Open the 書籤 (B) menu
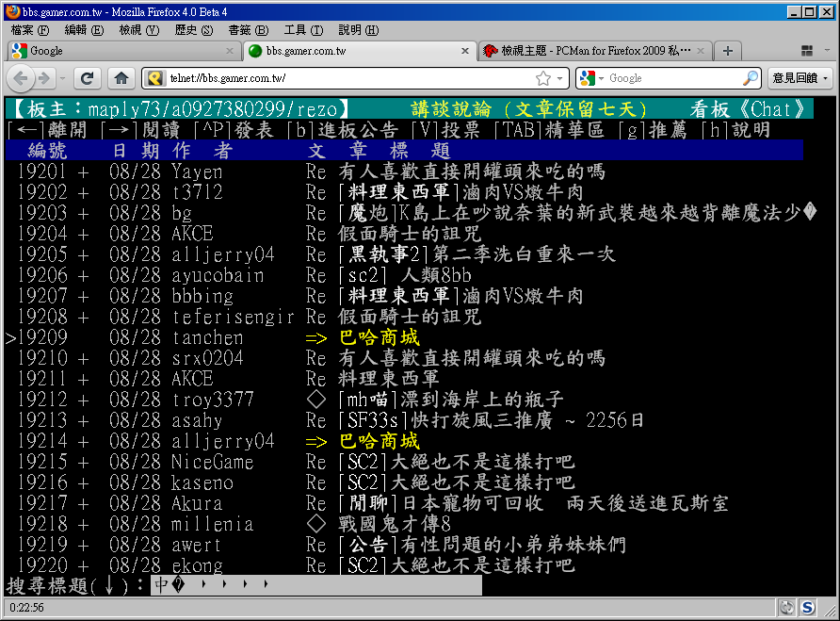 [249, 30]
